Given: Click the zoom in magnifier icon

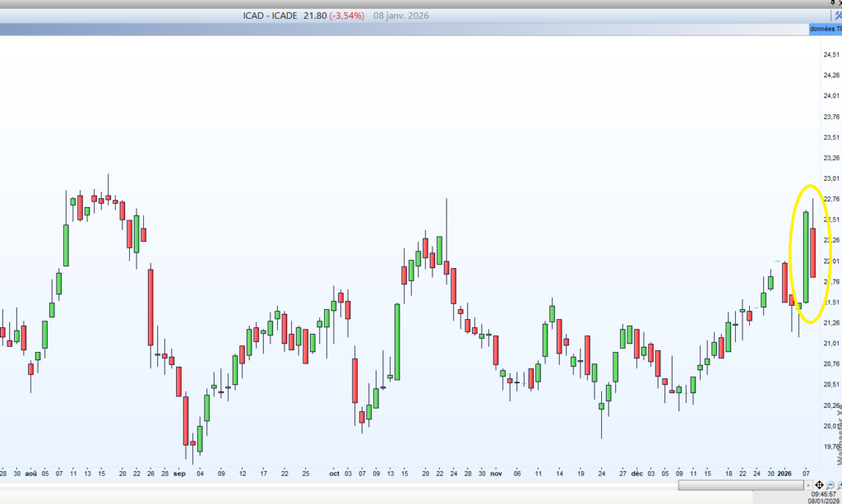Looking at the screenshot, I should coord(840,485).
